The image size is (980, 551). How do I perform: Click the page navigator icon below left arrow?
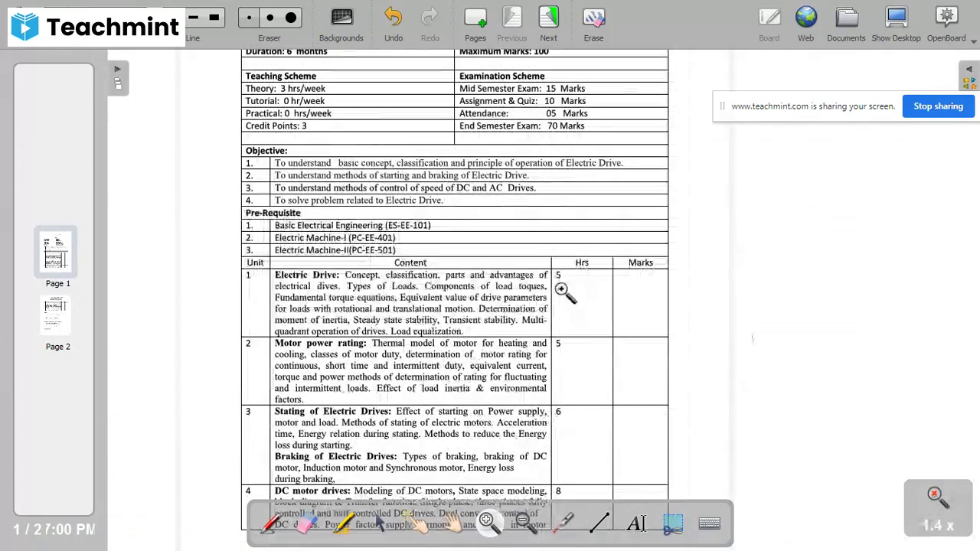point(118,83)
